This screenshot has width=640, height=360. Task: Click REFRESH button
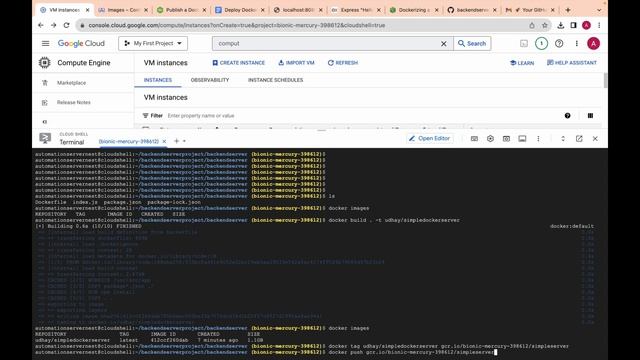(x=343, y=63)
